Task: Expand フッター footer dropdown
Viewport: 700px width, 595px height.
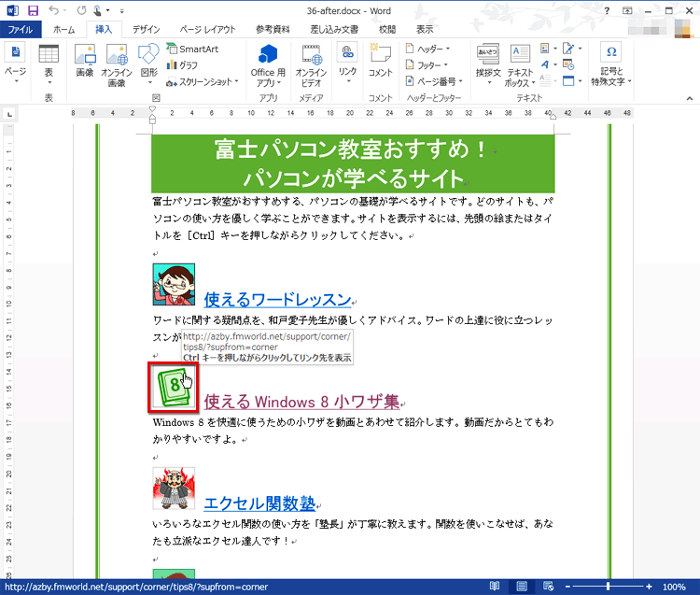Action: pos(445,65)
